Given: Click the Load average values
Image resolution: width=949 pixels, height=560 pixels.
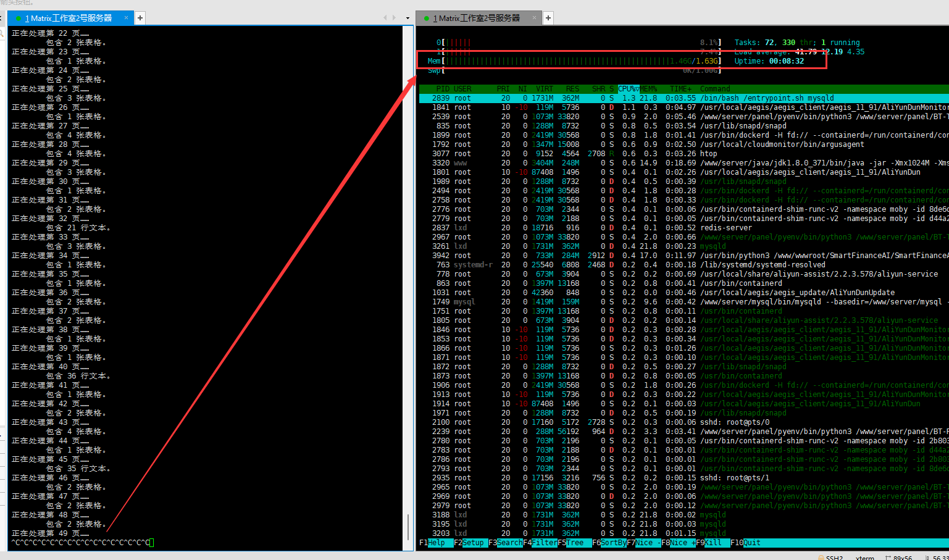Looking at the screenshot, I should [x=830, y=52].
